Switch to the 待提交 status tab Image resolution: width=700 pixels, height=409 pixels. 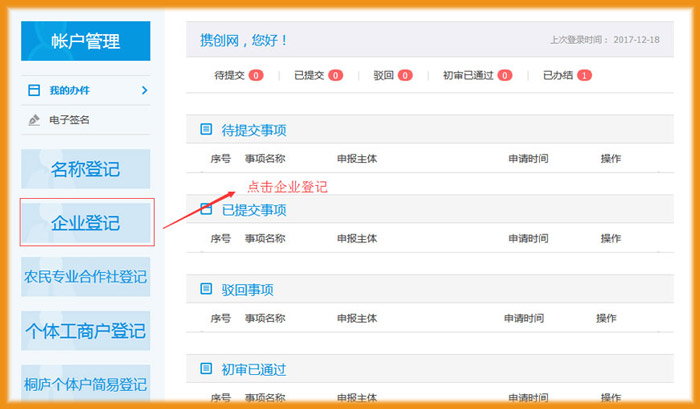point(230,75)
